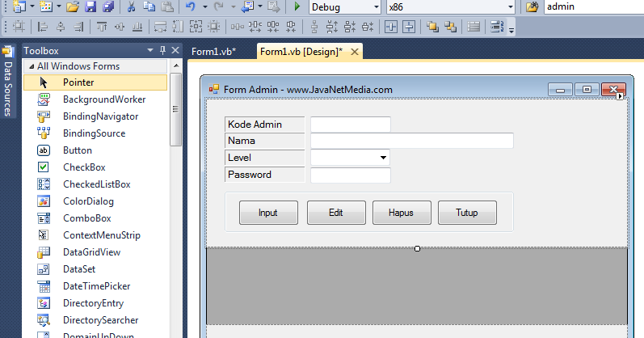Cut selection with the scissors icon
The width and height of the screenshot is (644, 338).
tap(132, 6)
